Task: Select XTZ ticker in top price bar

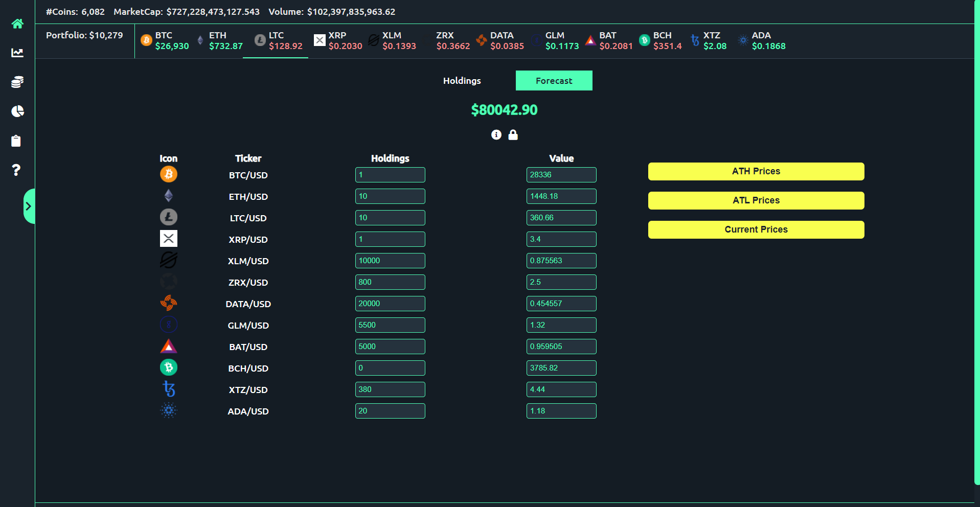Action: (709, 41)
